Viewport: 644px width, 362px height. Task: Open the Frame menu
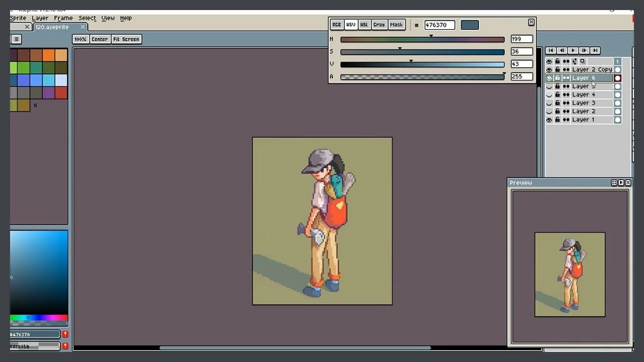coord(63,18)
